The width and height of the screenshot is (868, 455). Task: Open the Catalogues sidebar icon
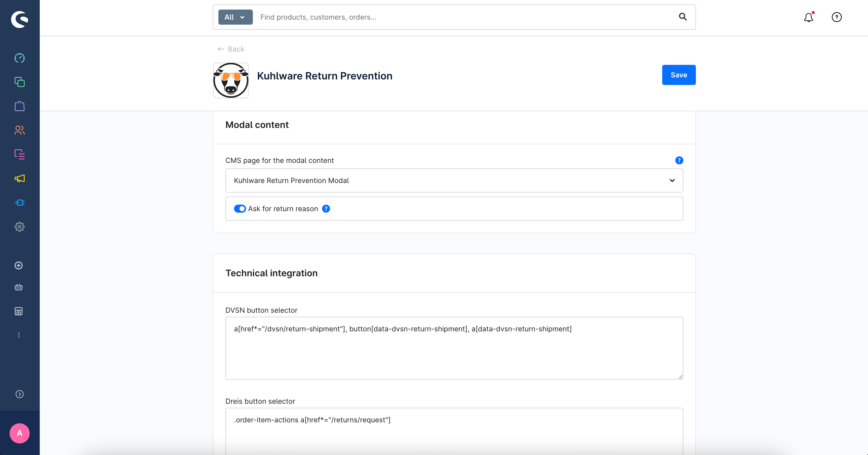(20, 82)
